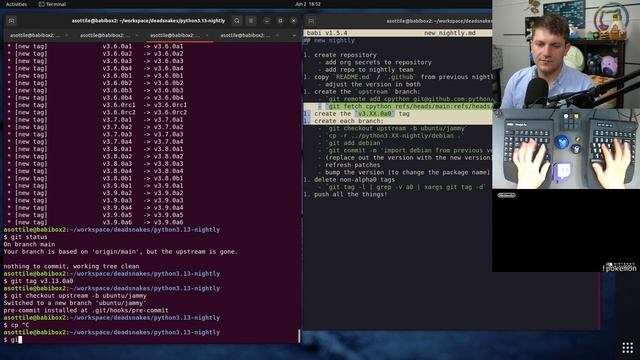Click the webcam video overlay
This screenshot has height=360, width=640.
566,54
